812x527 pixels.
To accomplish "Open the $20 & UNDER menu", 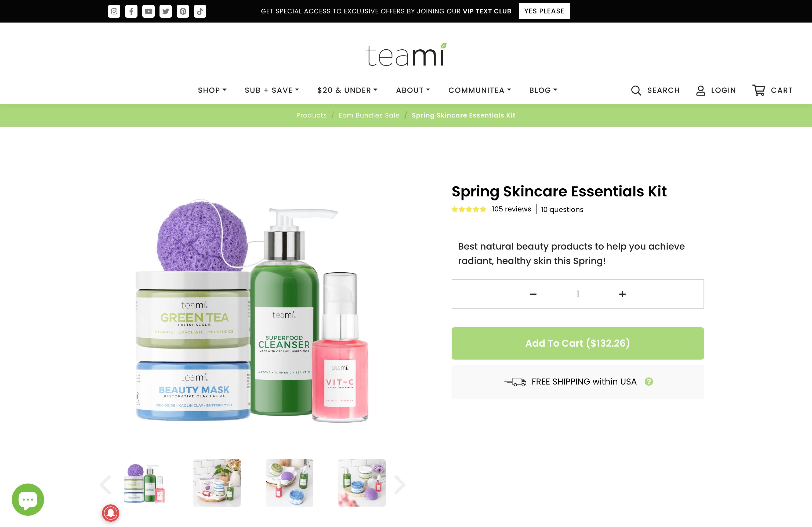I will click(347, 90).
